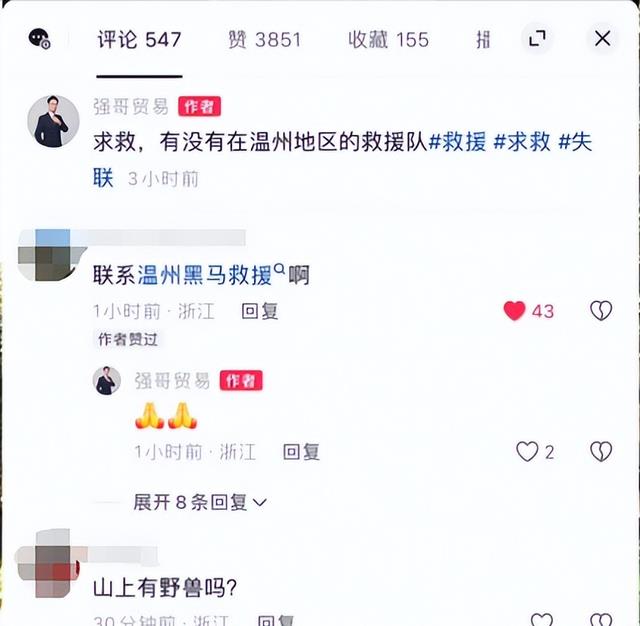Like the 山上有野兽吗 comment
Screen dimensions: 640x626
[541, 620]
